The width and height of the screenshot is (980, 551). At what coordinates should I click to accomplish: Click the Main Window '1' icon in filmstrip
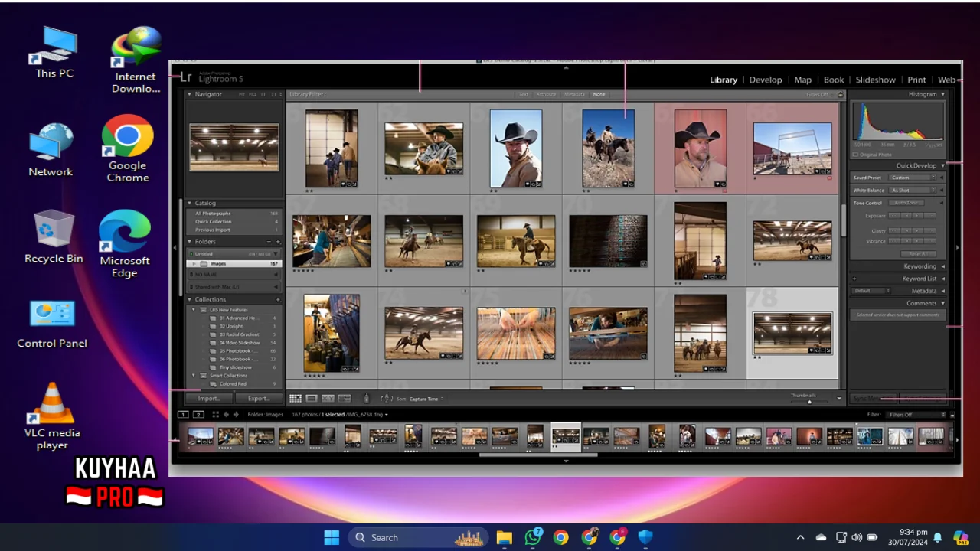click(183, 414)
